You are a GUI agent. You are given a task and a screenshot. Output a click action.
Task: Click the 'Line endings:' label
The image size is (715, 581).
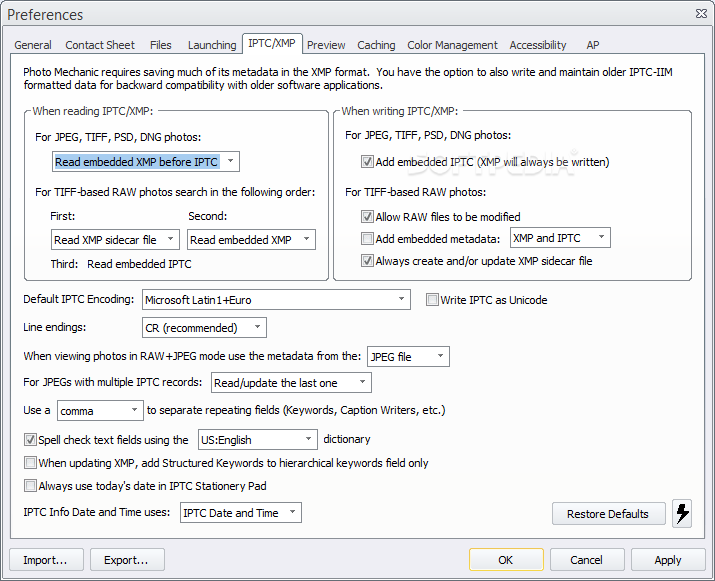click(55, 327)
